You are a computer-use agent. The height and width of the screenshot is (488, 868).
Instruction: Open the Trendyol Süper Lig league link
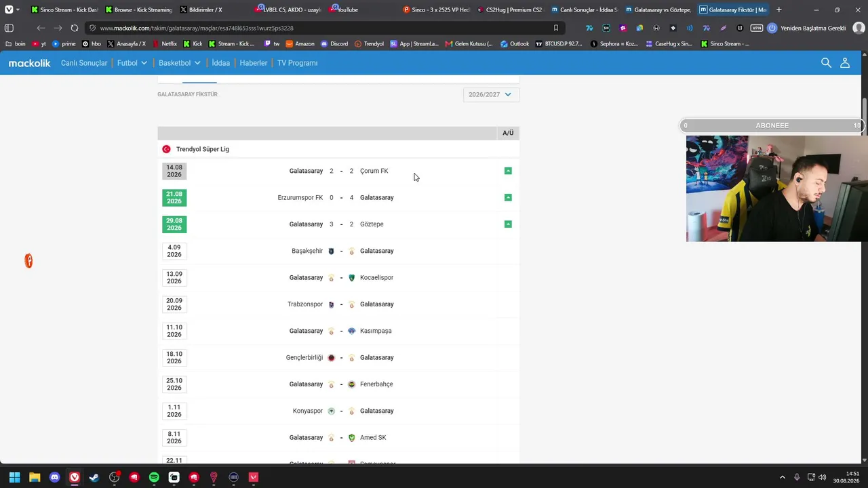(x=203, y=149)
